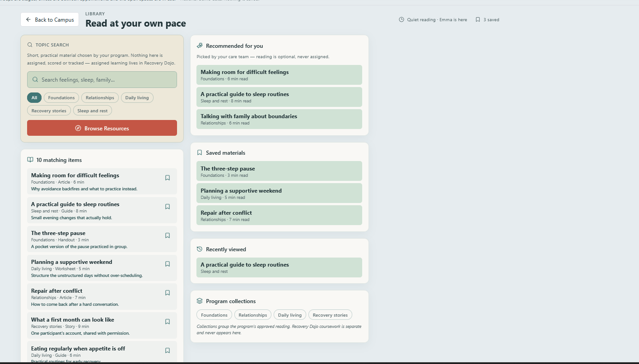Viewport: 639px width, 364px height.
Task: Focus the 'Search feelings, sleep, family' field
Action: pos(102,80)
